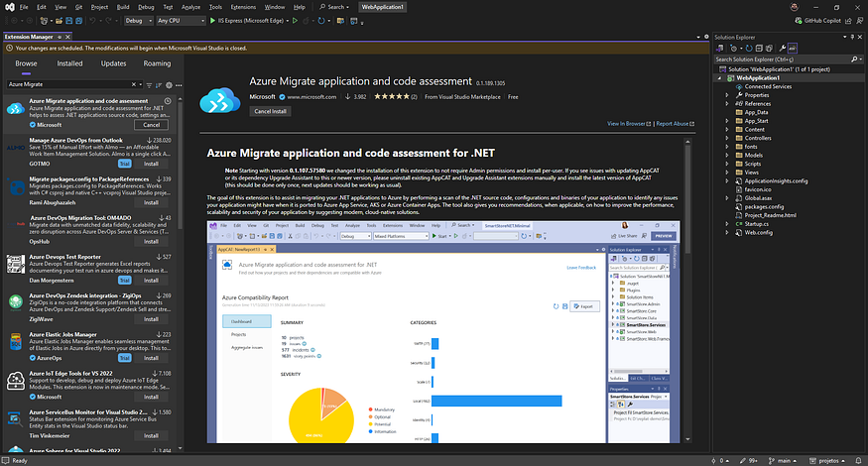This screenshot has width=868, height=466.
Task: Click the five-star rating display
Action: (392, 97)
